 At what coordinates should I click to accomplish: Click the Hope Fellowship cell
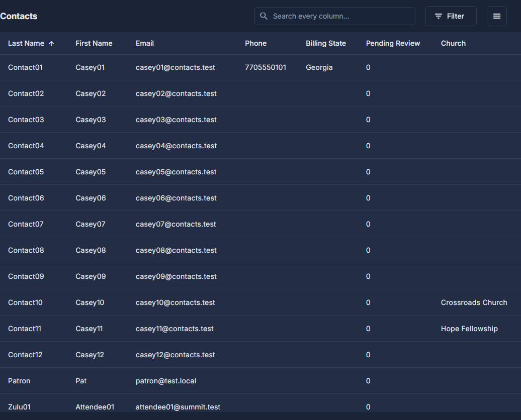469,329
